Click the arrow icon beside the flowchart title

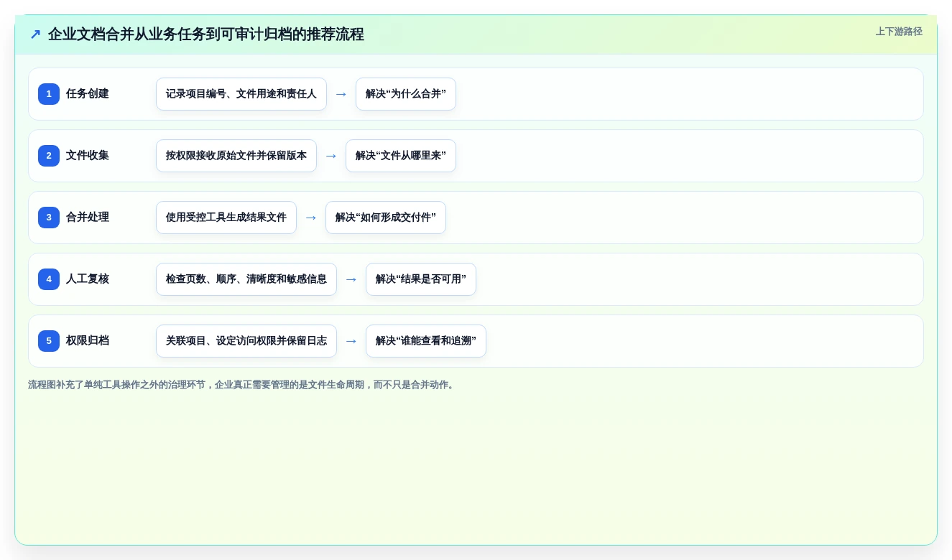point(35,34)
